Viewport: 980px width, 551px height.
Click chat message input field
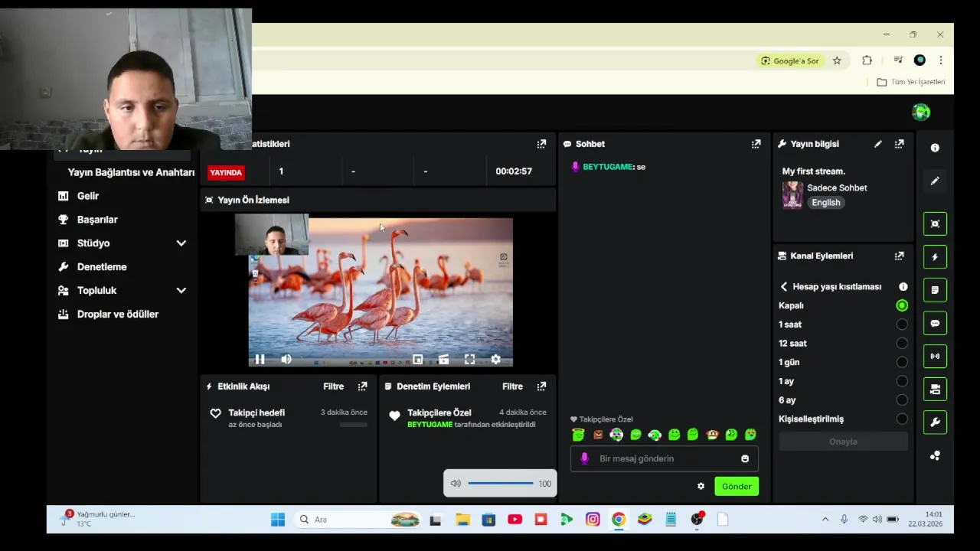pos(664,458)
